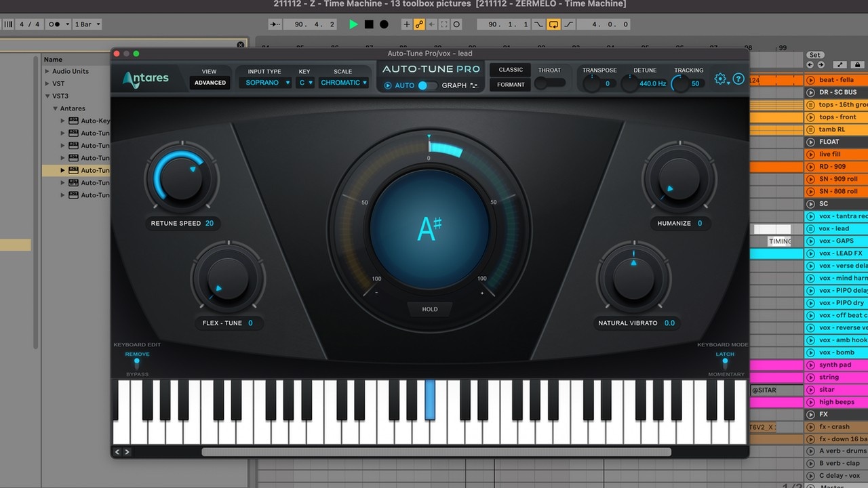
Task: Enable the FORMANT button
Action: (x=511, y=85)
